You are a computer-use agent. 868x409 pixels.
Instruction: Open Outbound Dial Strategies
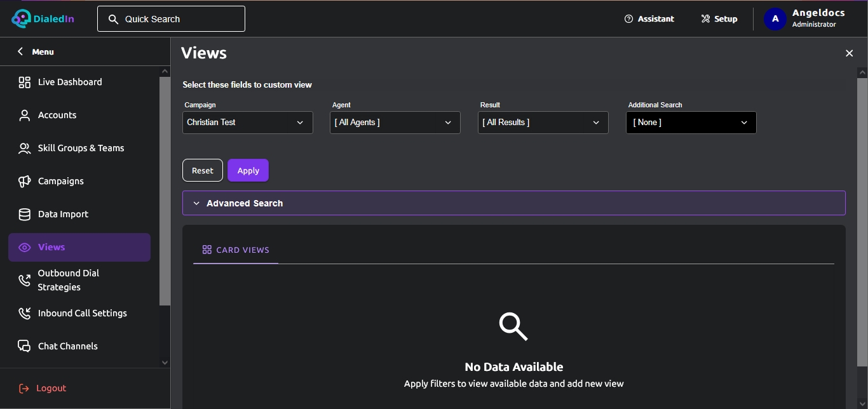79,280
